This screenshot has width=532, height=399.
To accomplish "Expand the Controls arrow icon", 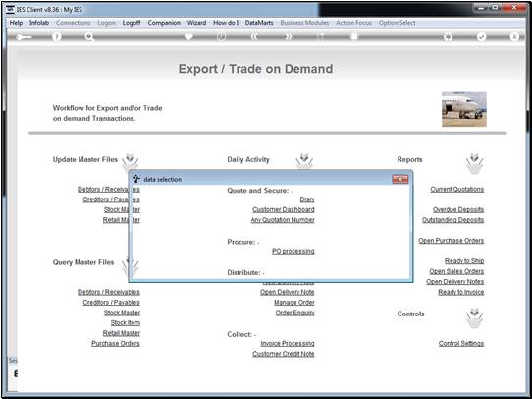I will coord(474,317).
